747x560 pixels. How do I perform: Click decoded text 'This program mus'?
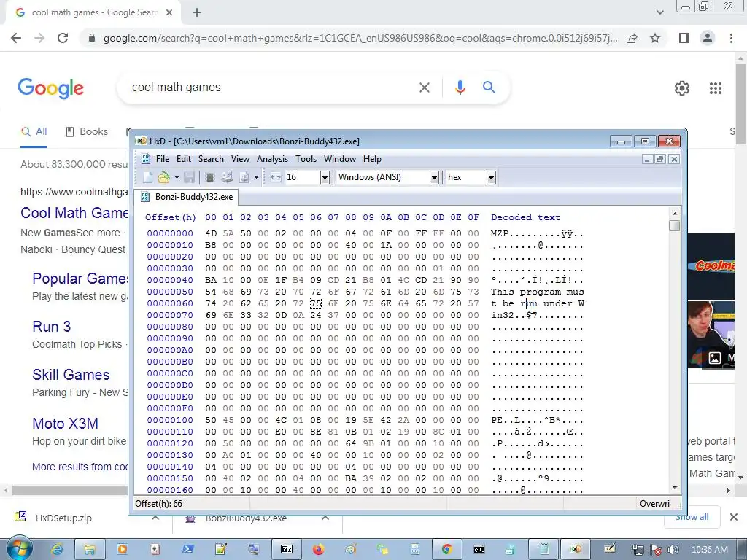pos(538,292)
